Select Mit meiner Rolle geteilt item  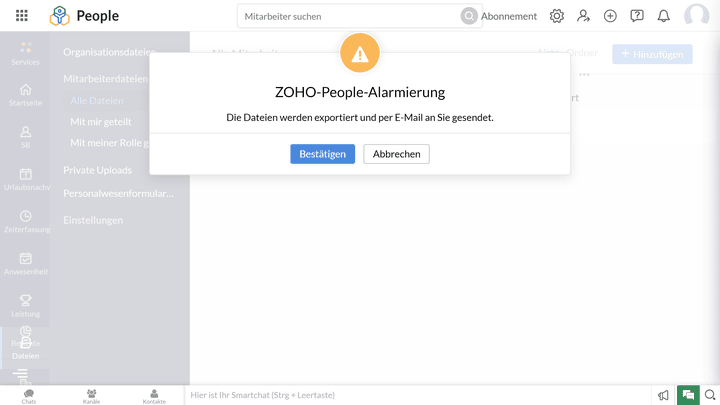click(109, 143)
